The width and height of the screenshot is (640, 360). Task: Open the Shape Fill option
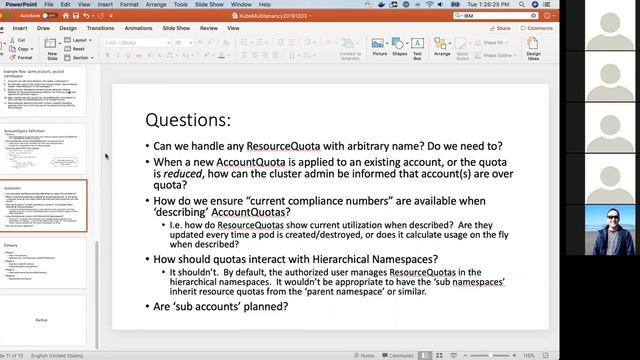[x=490, y=42]
